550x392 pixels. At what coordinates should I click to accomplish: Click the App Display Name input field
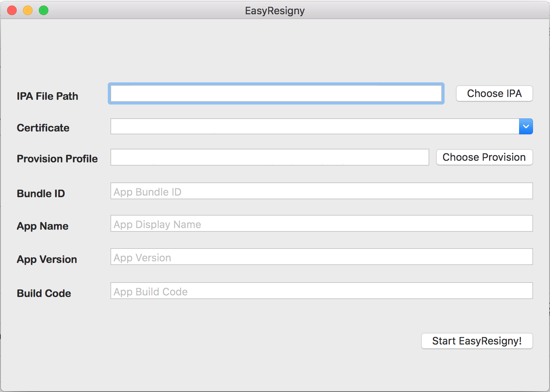(x=321, y=224)
